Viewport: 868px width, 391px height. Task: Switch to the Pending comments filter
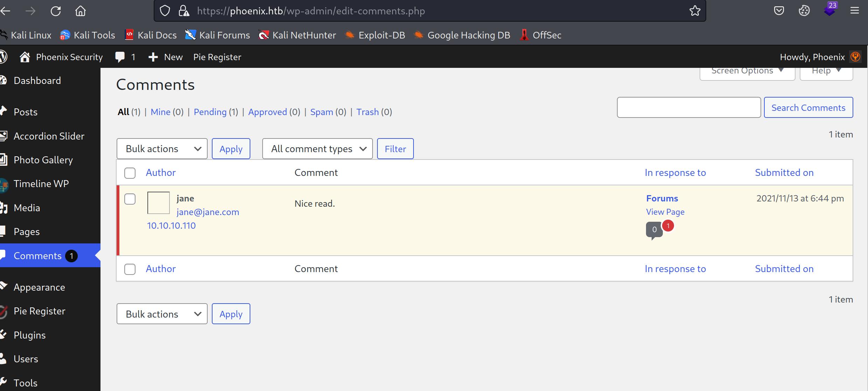tap(210, 112)
